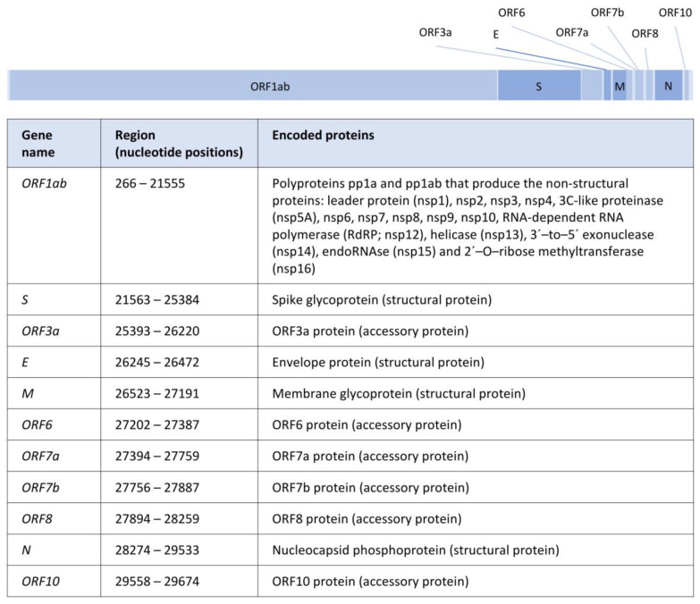Screen dimensions: 700x604
Task: Select the ORF7a label above the genome bar
Action: pyautogui.click(x=572, y=32)
